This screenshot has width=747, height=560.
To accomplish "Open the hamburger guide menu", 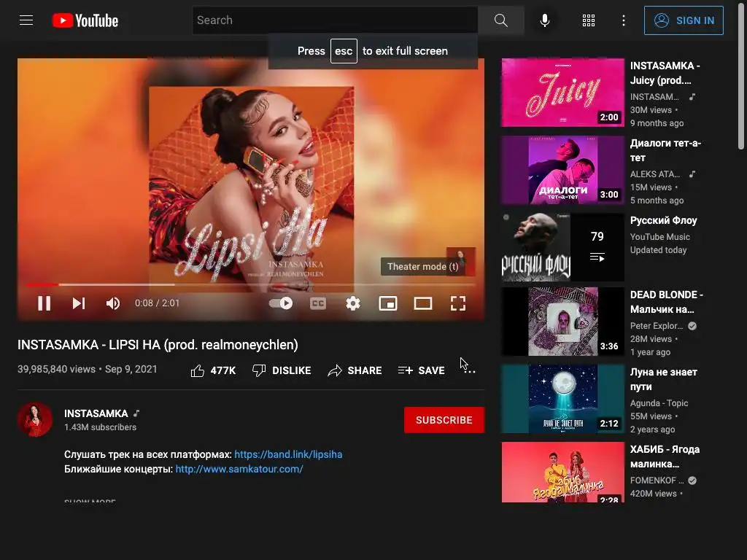I will tap(26, 20).
